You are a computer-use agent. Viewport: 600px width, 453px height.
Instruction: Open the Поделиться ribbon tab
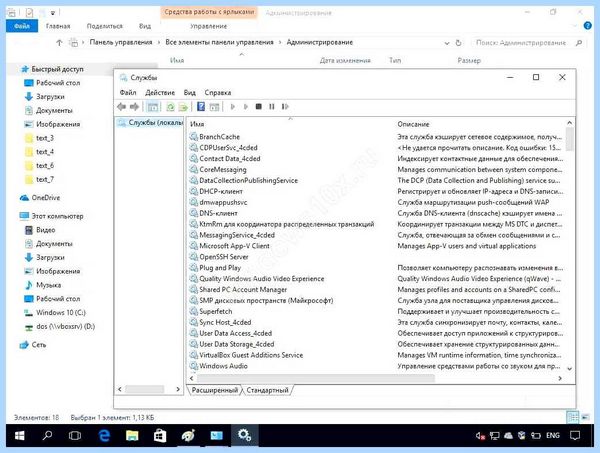(104, 26)
